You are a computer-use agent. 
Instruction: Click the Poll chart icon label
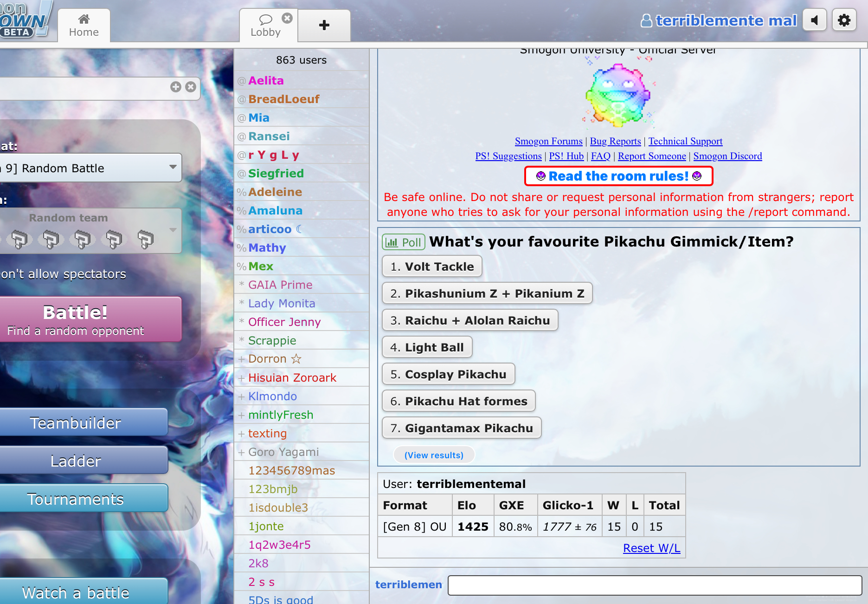(404, 242)
